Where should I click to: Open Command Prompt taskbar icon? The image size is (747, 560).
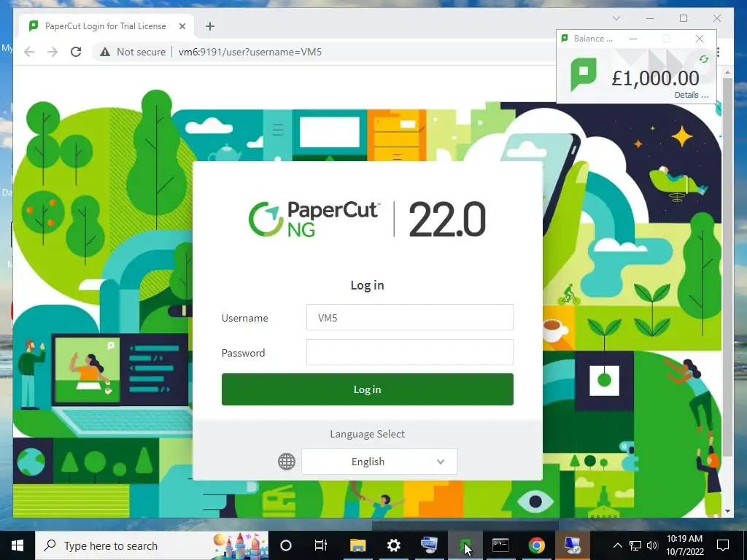pos(500,545)
